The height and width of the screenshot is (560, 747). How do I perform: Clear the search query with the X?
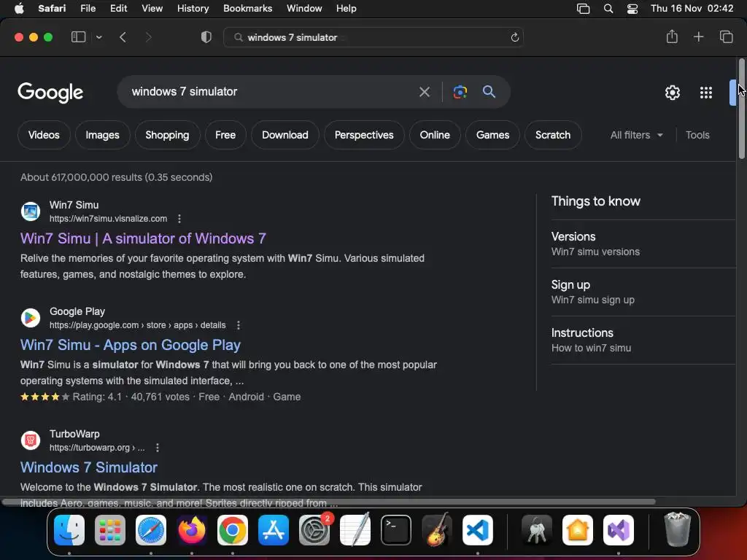click(x=424, y=92)
